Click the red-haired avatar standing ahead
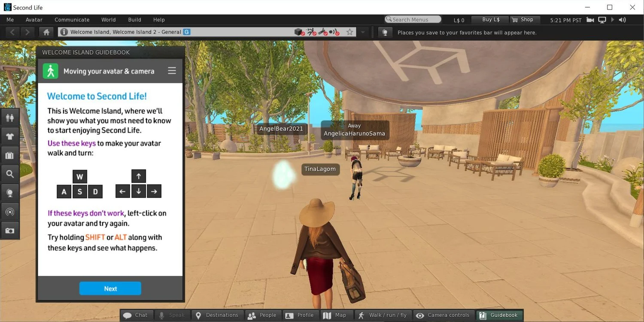This screenshot has height=322, width=644. (x=355, y=179)
